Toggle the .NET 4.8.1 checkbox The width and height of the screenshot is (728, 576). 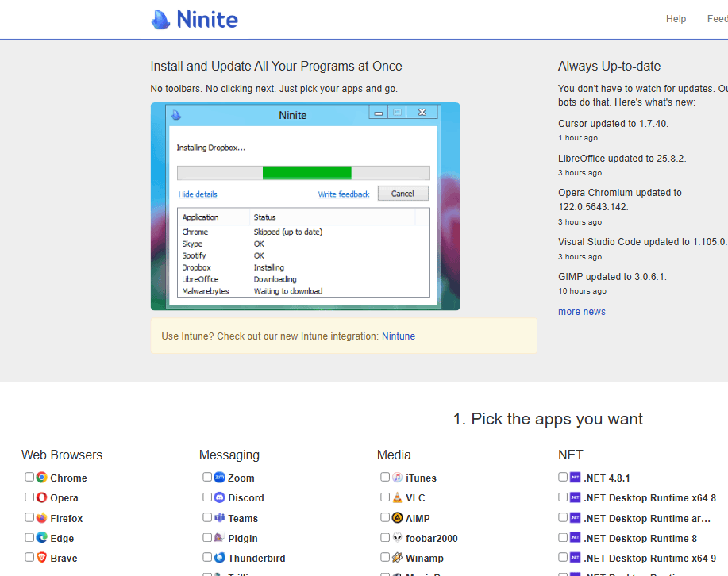[563, 477]
